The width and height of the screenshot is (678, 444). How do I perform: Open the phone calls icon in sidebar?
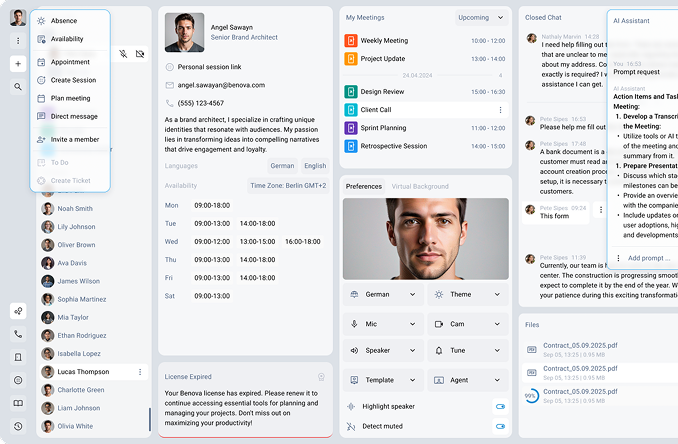pos(18,334)
